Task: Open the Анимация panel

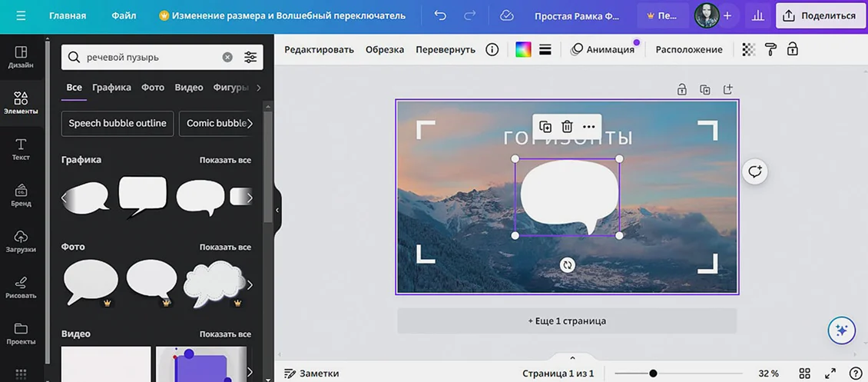Action: point(603,49)
